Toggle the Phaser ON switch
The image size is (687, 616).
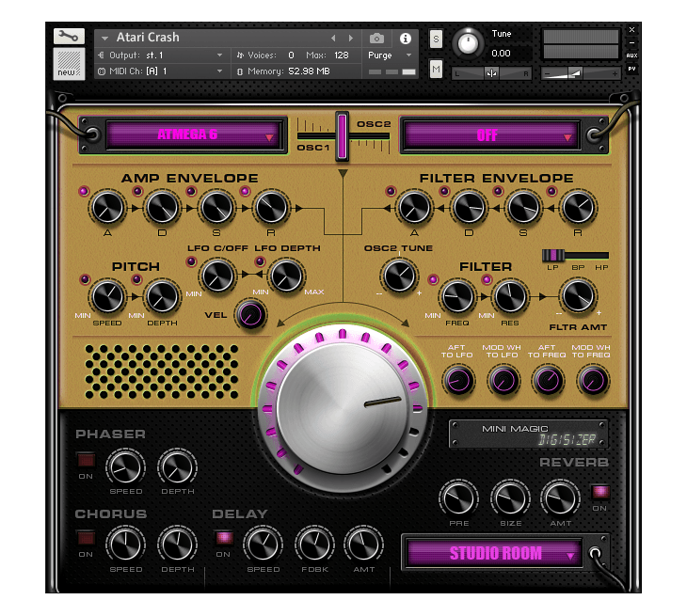pyautogui.click(x=86, y=460)
